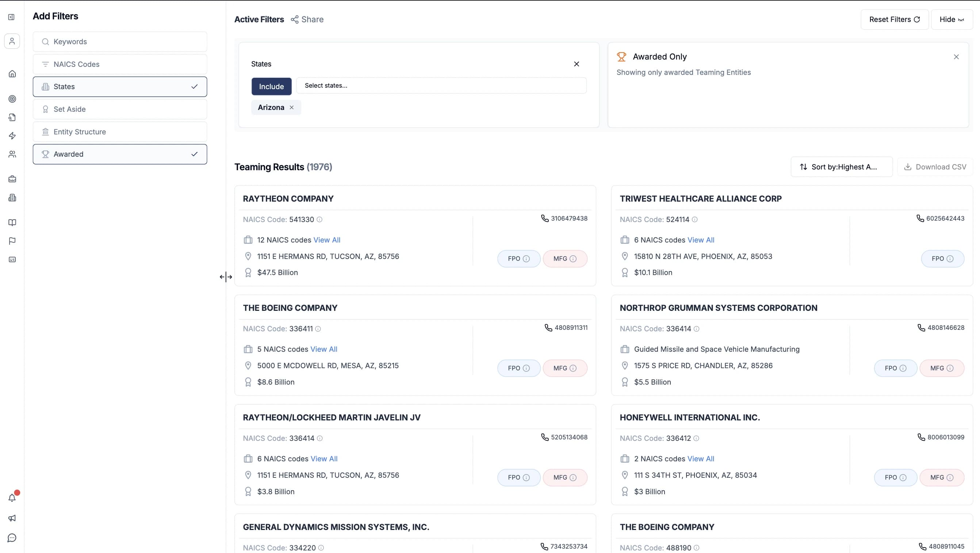Click the MFG badge on Boeing Mesa card
The image size is (980, 553).
(x=565, y=369)
